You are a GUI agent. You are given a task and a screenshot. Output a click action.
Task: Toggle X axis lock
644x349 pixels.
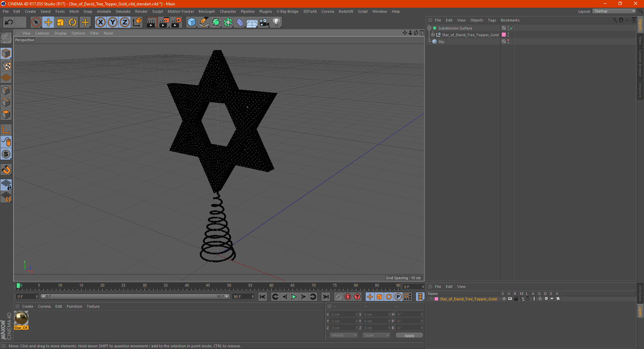tap(100, 22)
